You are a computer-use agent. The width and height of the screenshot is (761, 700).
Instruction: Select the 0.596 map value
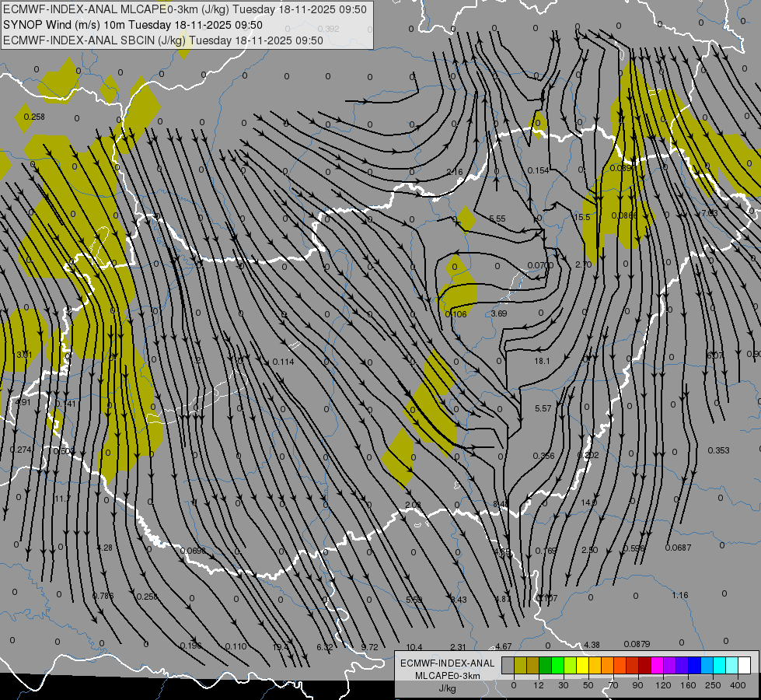tap(634, 548)
